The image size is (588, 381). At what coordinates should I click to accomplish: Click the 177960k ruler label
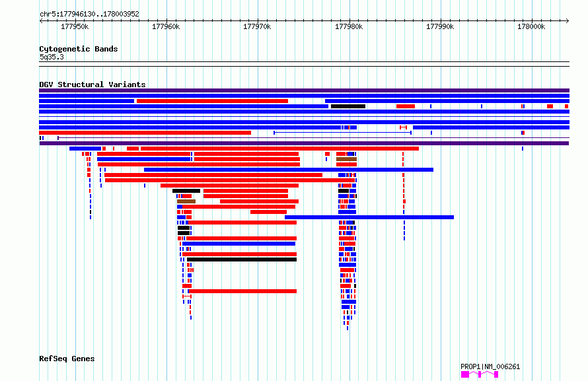(166, 26)
